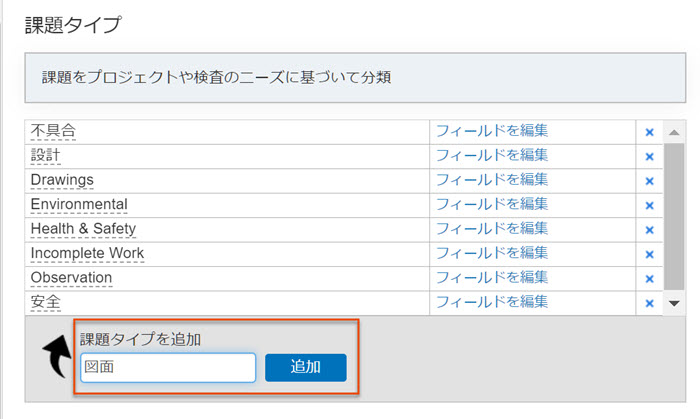Delete the 不具合 issue type

pos(649,132)
